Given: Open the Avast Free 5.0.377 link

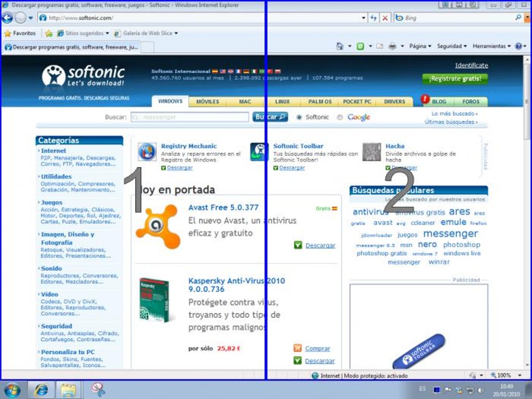Looking at the screenshot, I should tap(223, 207).
